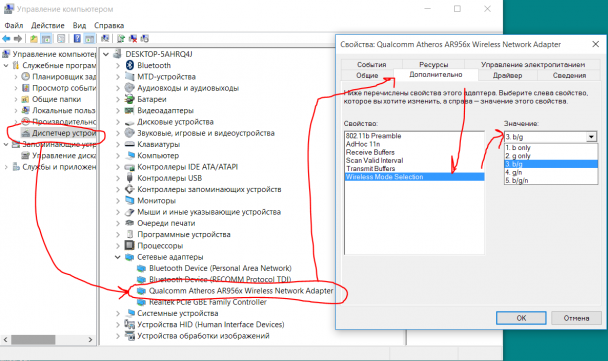Click the horizontal scrollbar right arrow

(90, 340)
